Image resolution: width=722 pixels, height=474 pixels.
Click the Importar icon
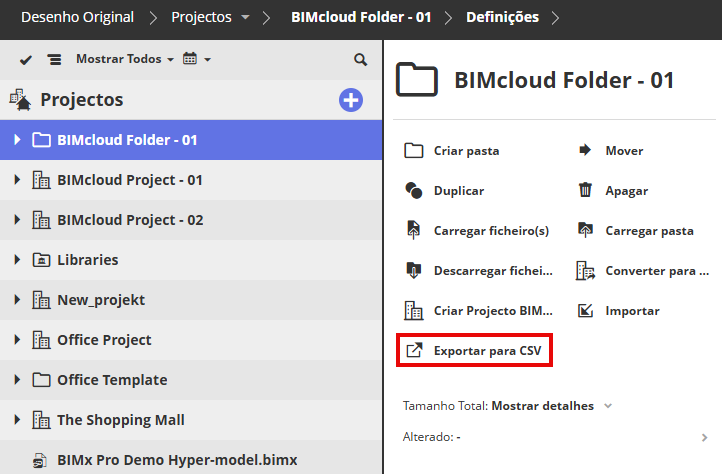click(x=586, y=310)
